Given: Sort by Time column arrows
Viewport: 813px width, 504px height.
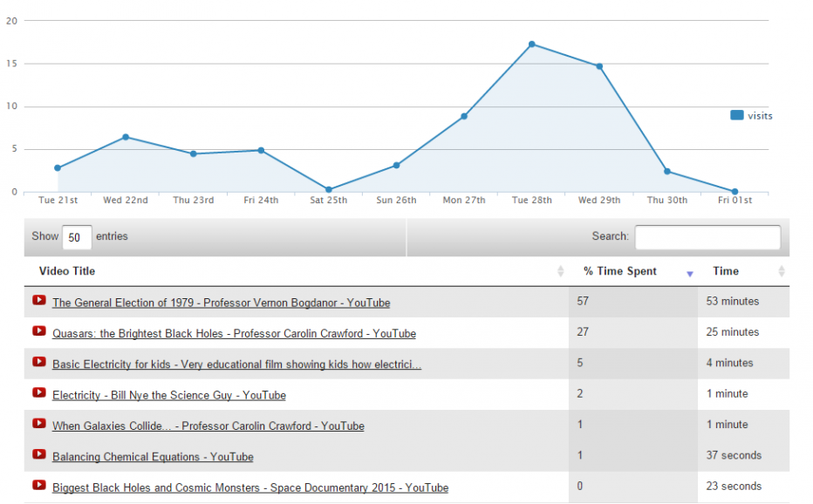Looking at the screenshot, I should pyautogui.click(x=782, y=271).
